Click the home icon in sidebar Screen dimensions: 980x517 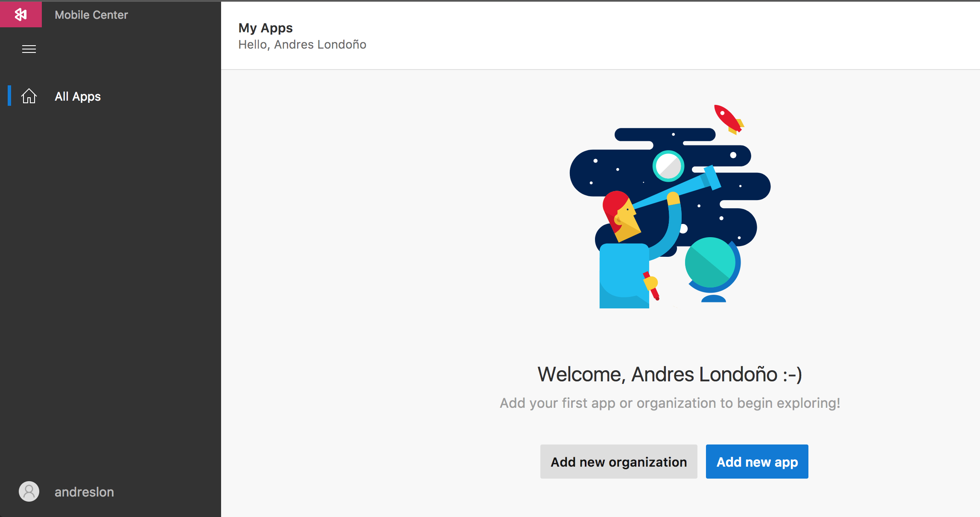tap(29, 96)
